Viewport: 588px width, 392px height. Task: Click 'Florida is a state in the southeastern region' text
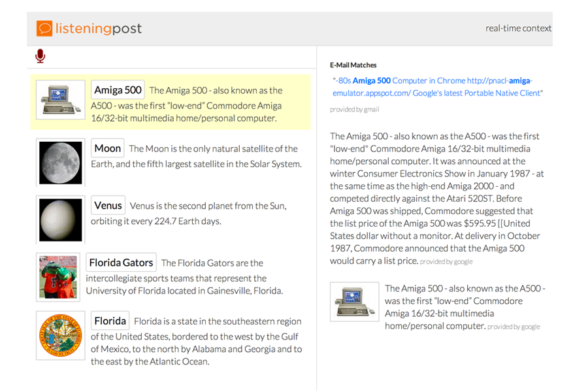click(x=197, y=341)
